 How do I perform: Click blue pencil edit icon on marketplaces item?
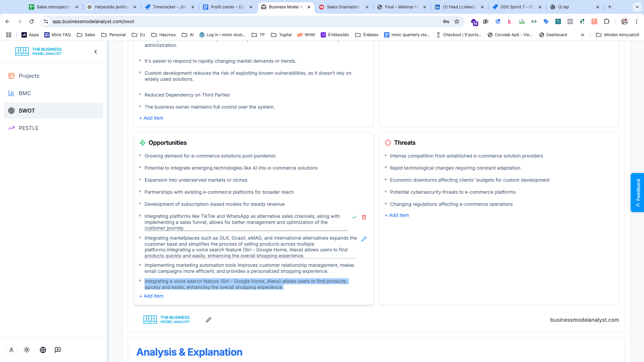[364, 239]
